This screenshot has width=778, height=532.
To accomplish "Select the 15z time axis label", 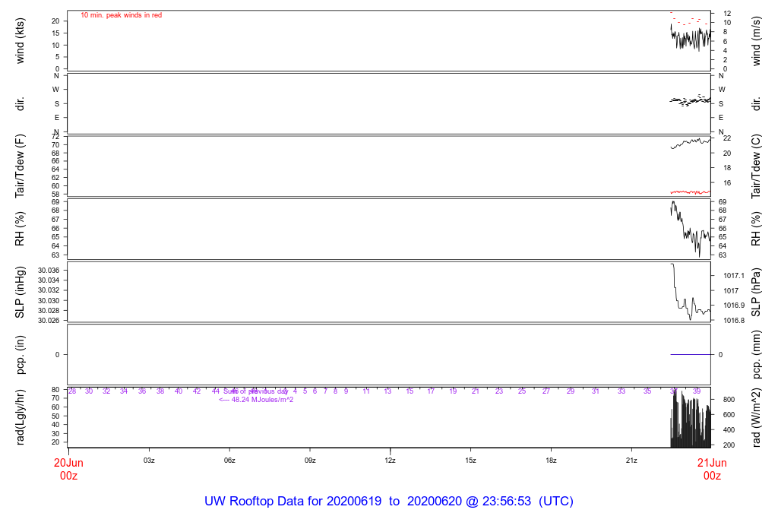I will point(470,461).
